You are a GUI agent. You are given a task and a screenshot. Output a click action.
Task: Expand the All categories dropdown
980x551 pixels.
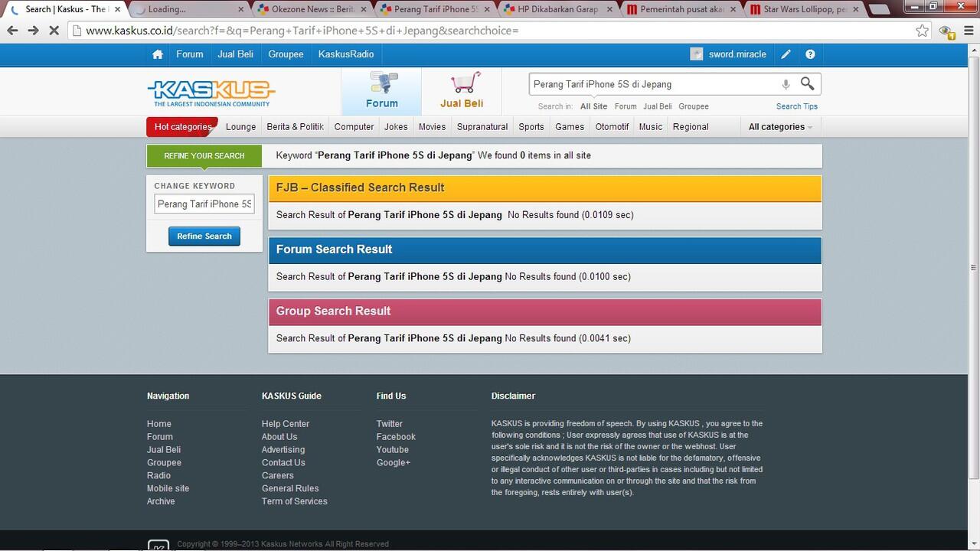[x=780, y=127]
